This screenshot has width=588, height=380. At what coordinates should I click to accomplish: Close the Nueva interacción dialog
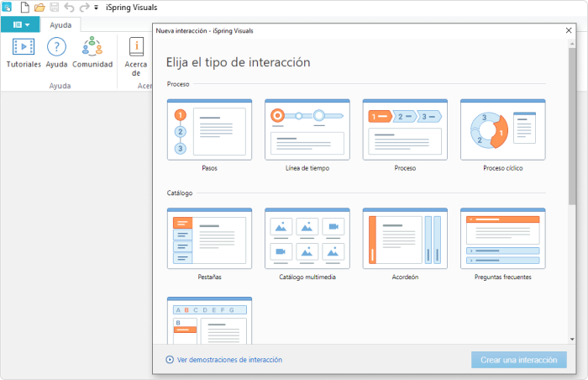tap(569, 30)
